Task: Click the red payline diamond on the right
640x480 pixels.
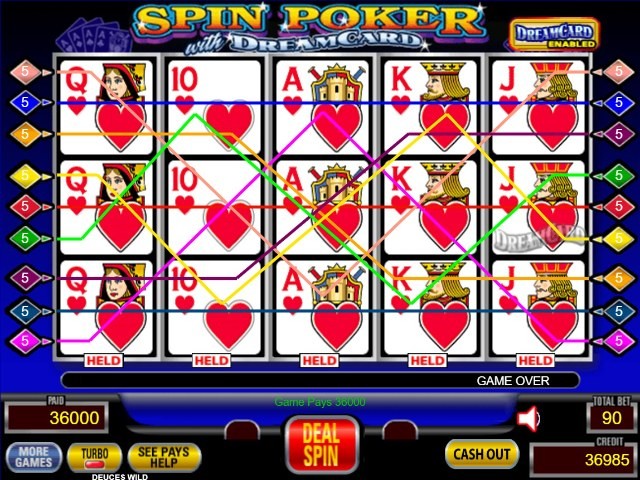Action: point(619,207)
